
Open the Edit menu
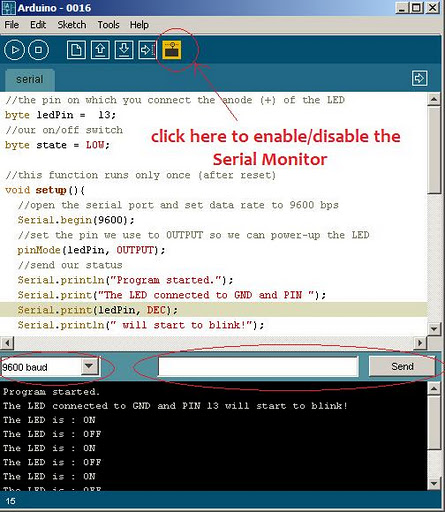[38, 25]
